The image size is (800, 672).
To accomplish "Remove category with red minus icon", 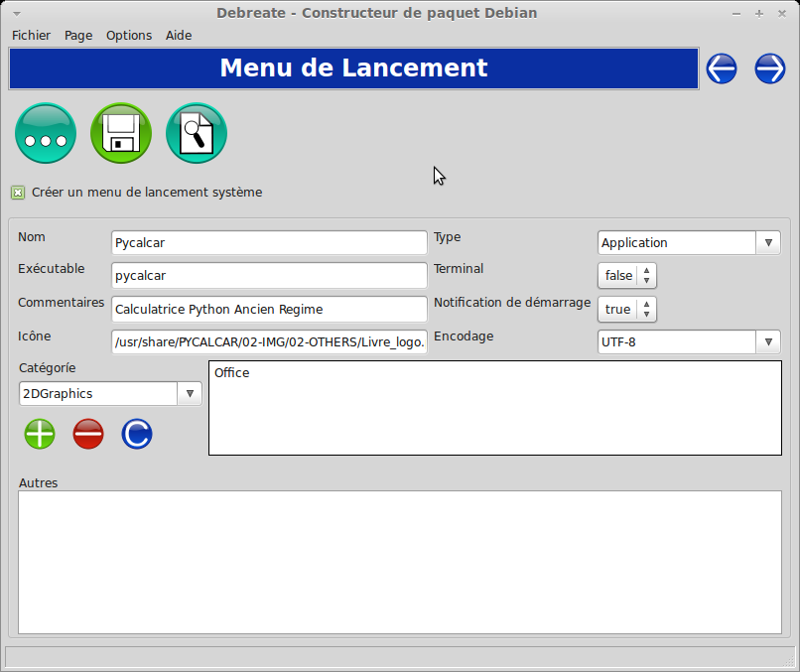I will tap(88, 434).
